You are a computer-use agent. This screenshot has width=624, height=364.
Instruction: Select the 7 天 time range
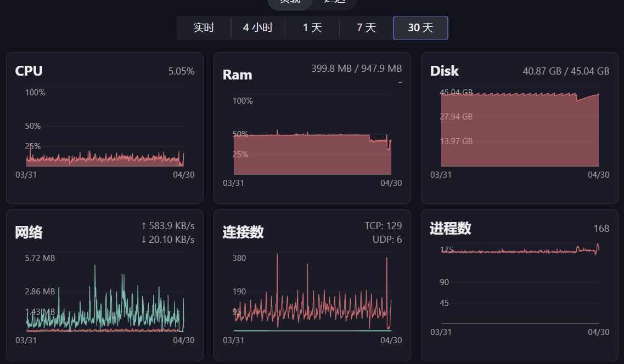coord(366,28)
